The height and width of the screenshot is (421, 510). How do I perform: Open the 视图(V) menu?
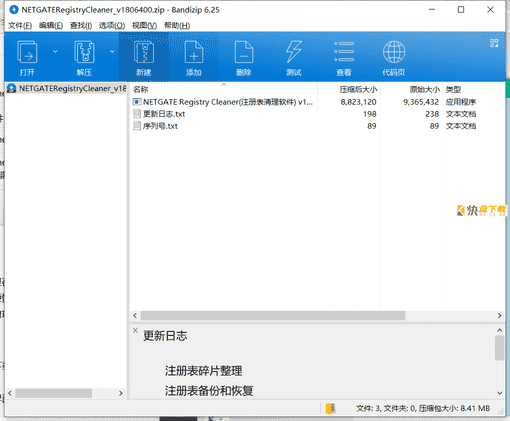point(144,25)
